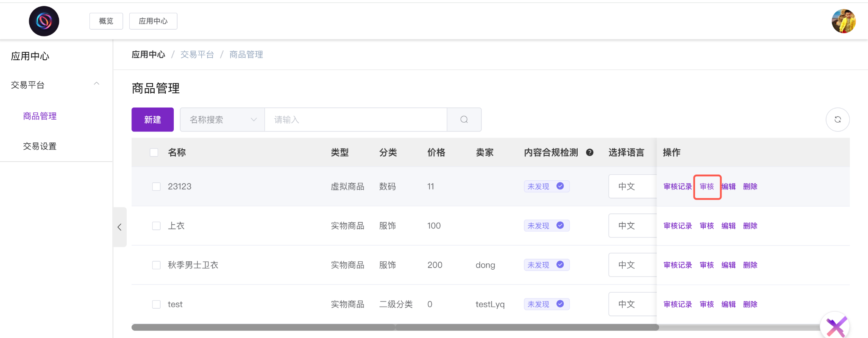The height and width of the screenshot is (338, 868).
Task: Switch to the 概览 top navigation tab
Action: coord(106,21)
